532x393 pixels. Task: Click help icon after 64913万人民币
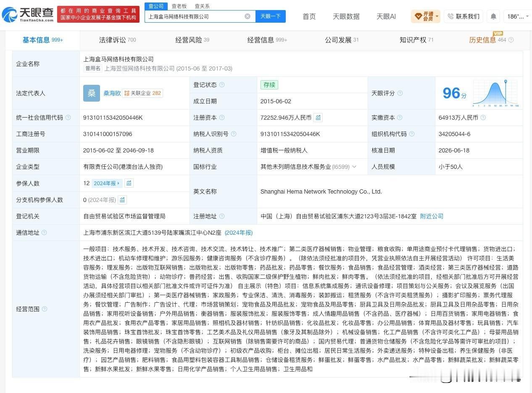[483, 118]
